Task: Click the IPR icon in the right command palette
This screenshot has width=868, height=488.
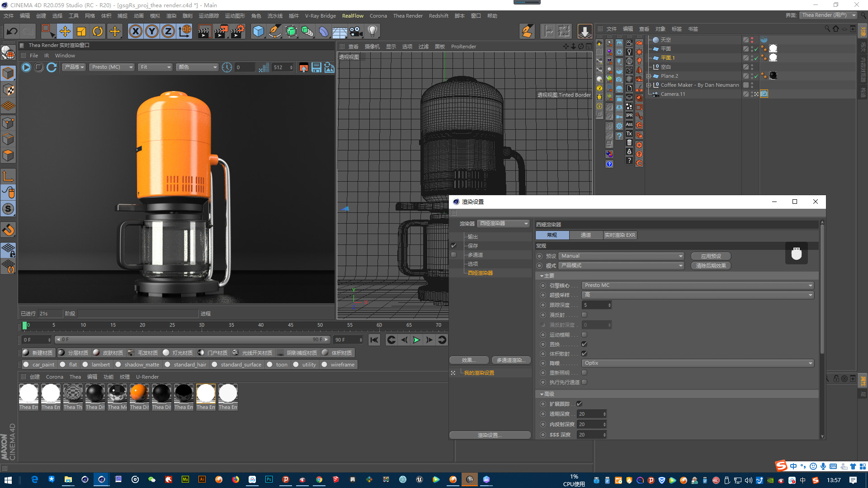Action: click(x=629, y=115)
